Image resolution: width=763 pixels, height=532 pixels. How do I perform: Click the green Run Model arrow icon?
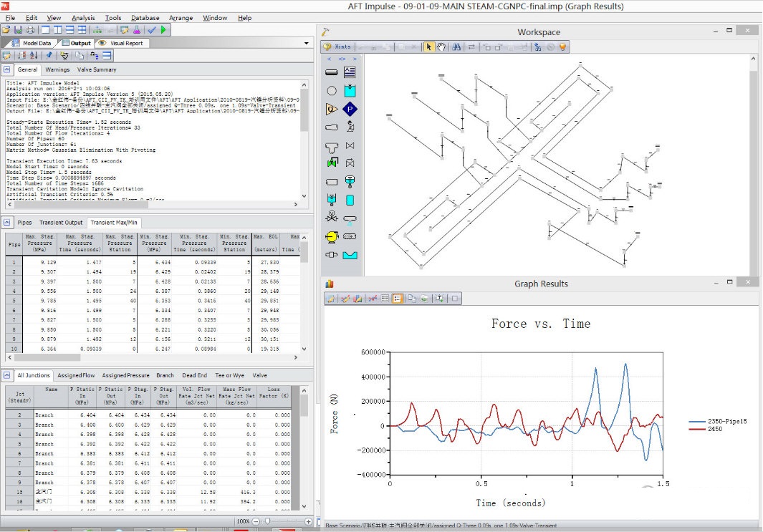(x=164, y=30)
